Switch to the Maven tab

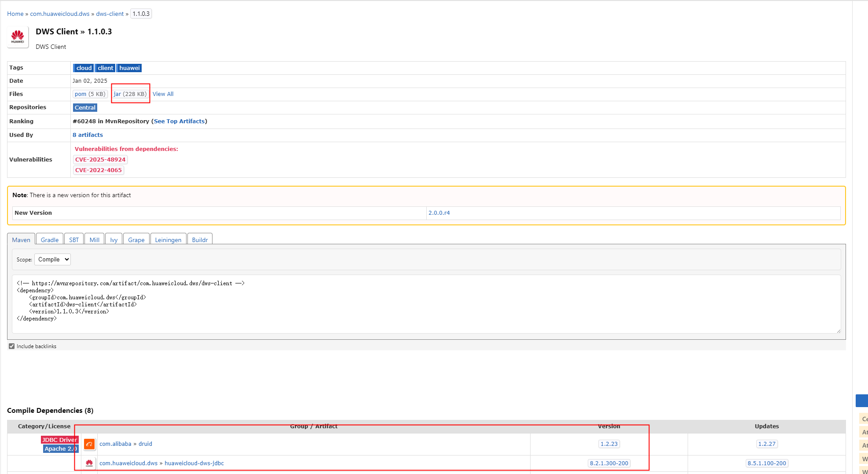[x=21, y=240]
